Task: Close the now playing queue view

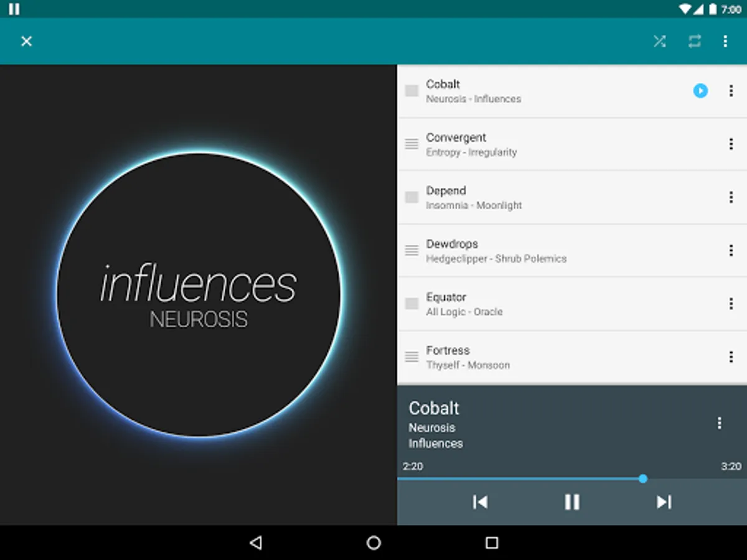Action: click(26, 41)
